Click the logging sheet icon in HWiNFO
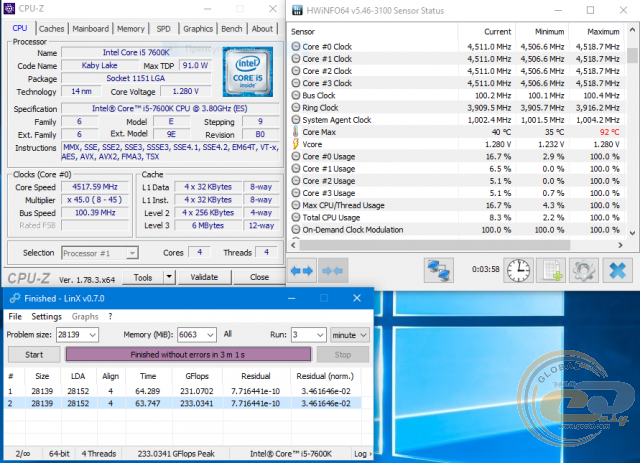This screenshot has width=640, height=463. (551, 270)
